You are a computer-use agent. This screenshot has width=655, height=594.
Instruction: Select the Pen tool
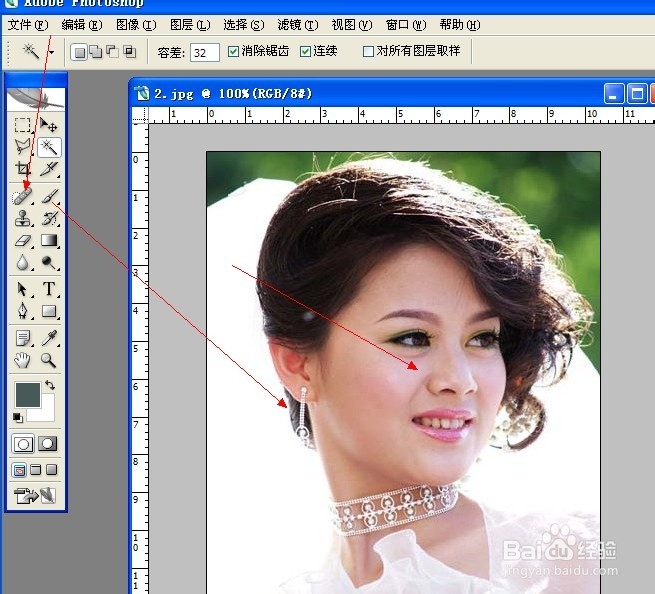(23, 311)
